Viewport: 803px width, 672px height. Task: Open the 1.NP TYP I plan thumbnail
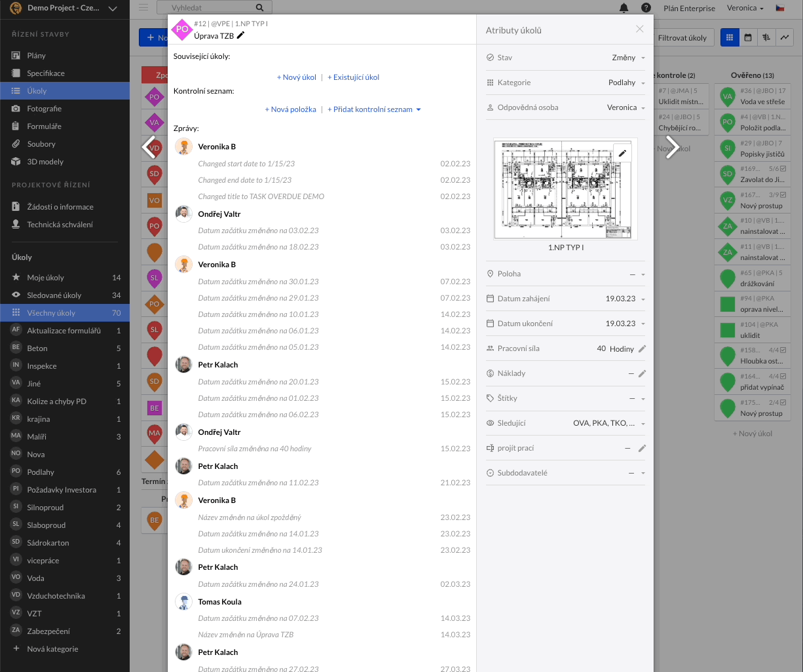click(x=565, y=190)
